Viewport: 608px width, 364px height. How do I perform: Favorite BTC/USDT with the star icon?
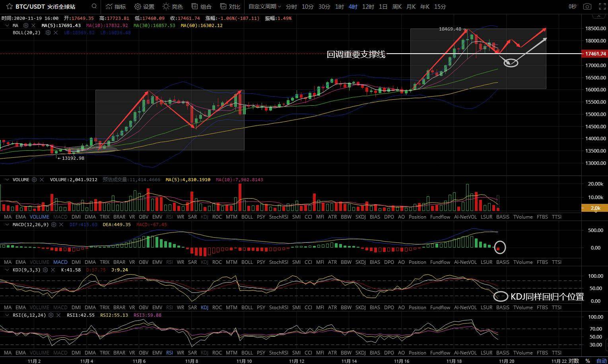pos(9,7)
